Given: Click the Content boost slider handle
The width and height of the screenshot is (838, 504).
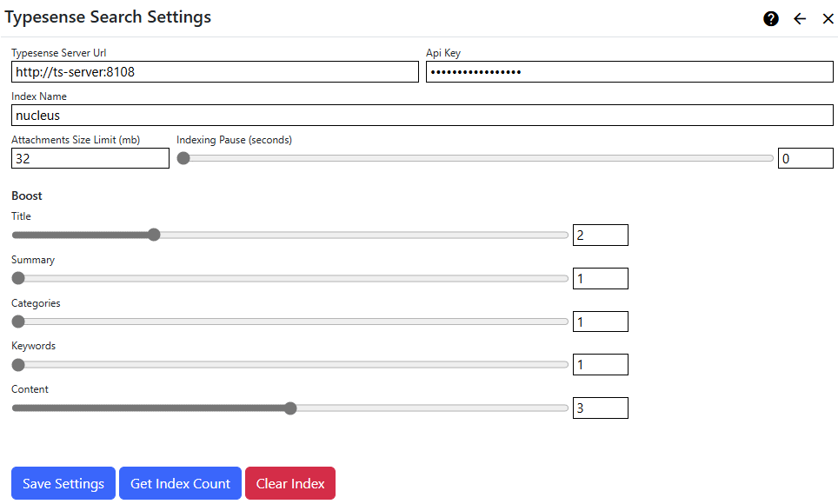Looking at the screenshot, I should point(290,408).
